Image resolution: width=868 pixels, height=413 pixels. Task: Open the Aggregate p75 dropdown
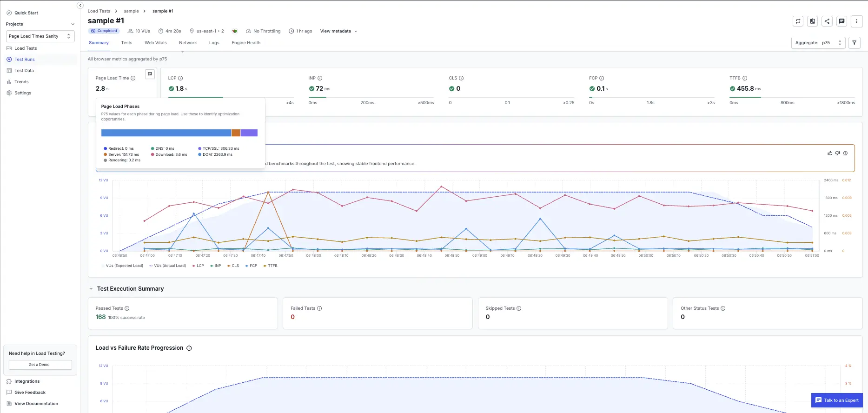tap(818, 43)
